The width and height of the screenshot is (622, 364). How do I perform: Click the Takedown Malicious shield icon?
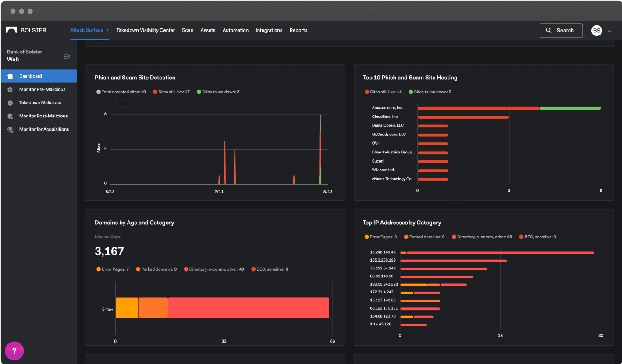[11, 103]
